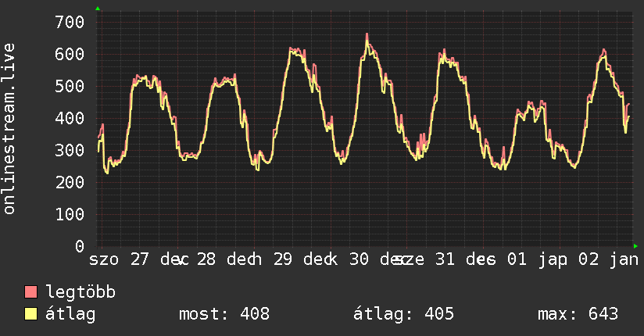Click the '27 dec' x-axis date label
The width and height of the screenshot is (644, 336).
(159, 259)
